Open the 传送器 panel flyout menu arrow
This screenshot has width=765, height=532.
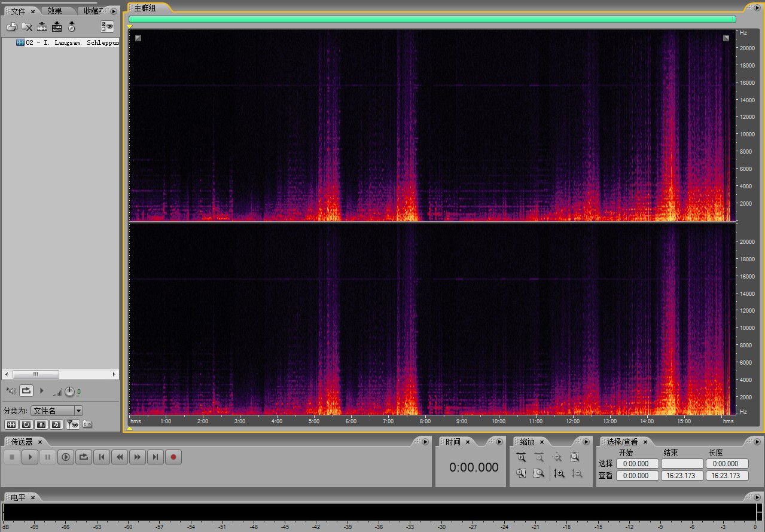425,442
